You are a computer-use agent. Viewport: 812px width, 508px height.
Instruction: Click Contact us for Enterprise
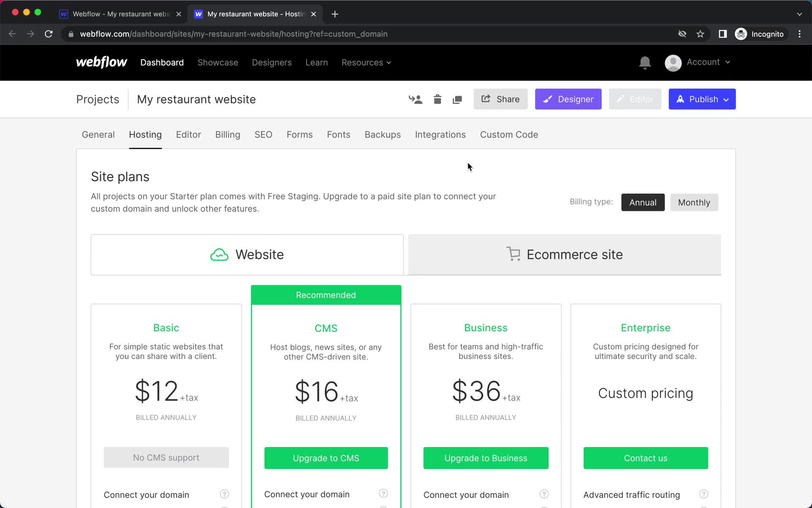coord(645,458)
